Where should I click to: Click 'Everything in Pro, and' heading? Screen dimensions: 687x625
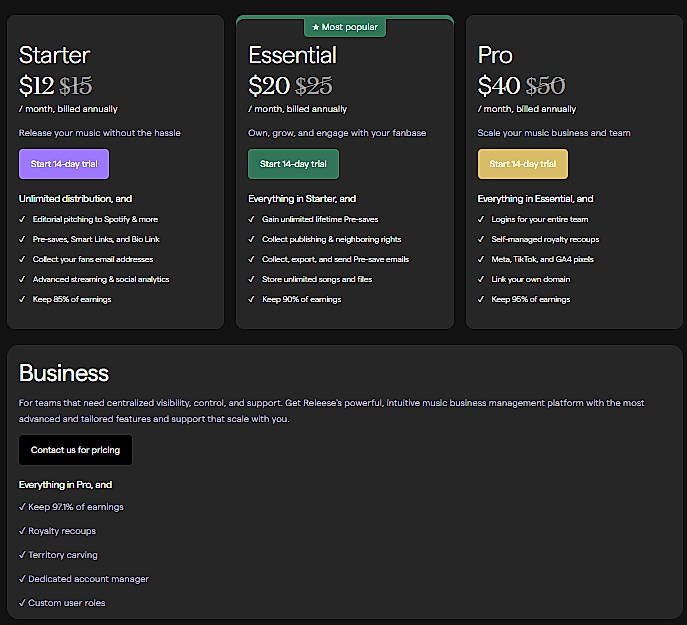click(65, 485)
